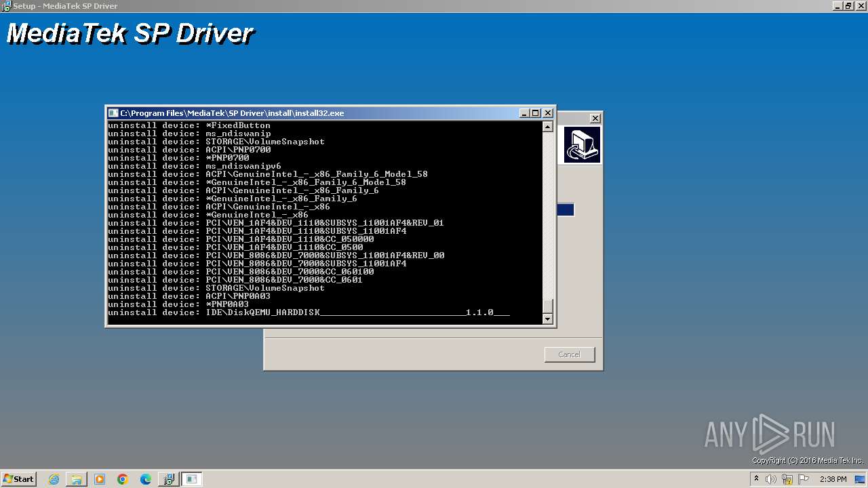Click console line "ACPI\PNP0700"

tap(238, 150)
